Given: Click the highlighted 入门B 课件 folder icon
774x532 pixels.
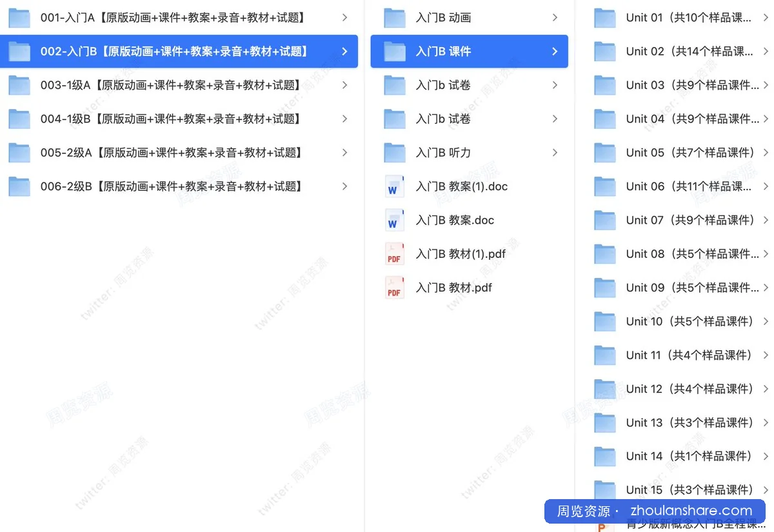Looking at the screenshot, I should pyautogui.click(x=395, y=52).
